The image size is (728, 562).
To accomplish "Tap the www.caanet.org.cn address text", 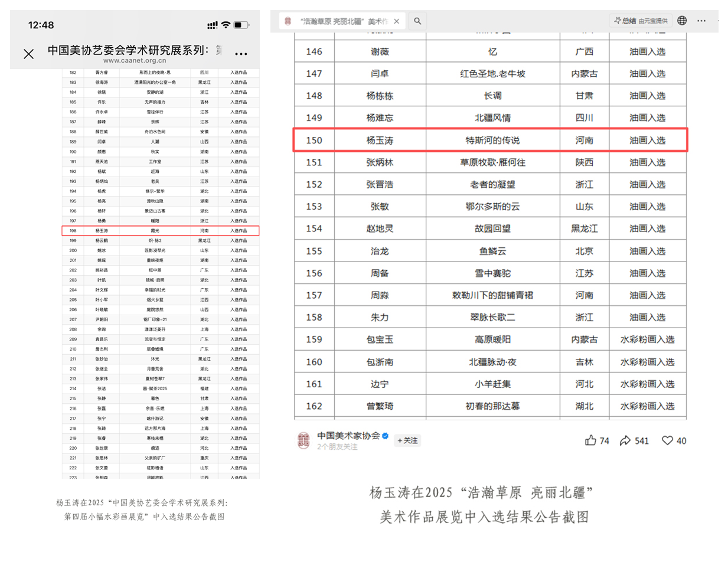I will pyautogui.click(x=135, y=60).
